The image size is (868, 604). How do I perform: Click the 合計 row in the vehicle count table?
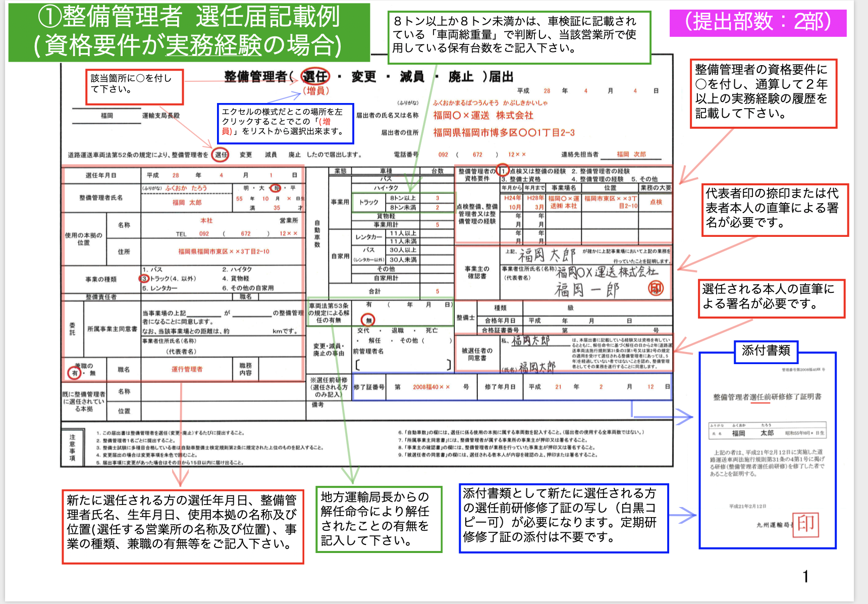[391, 291]
